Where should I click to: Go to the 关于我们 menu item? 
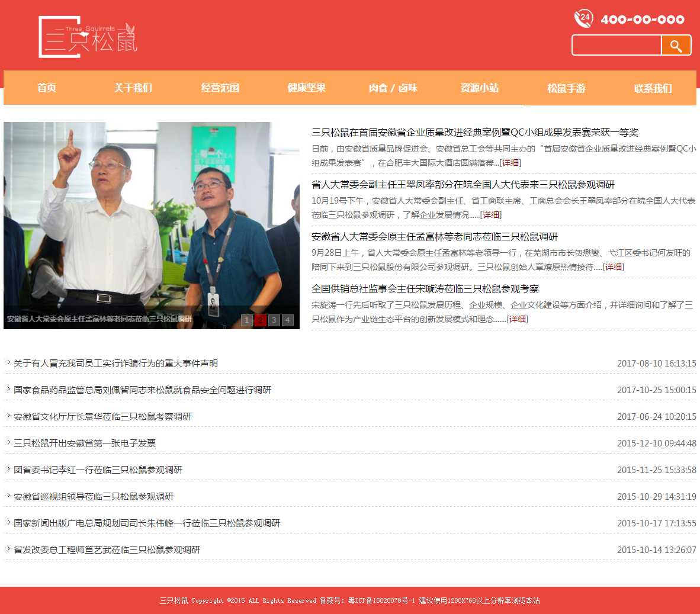pyautogui.click(x=133, y=88)
